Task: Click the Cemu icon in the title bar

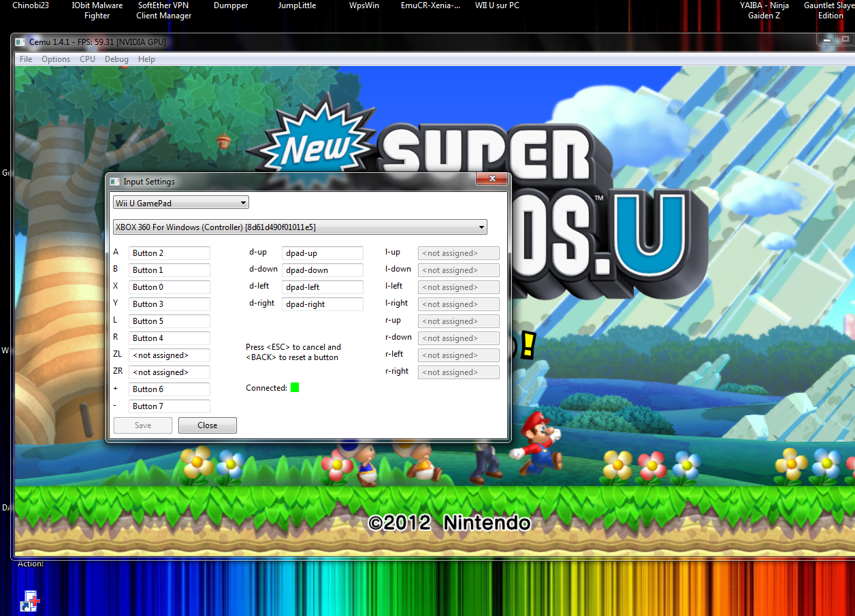Action: 20,42
